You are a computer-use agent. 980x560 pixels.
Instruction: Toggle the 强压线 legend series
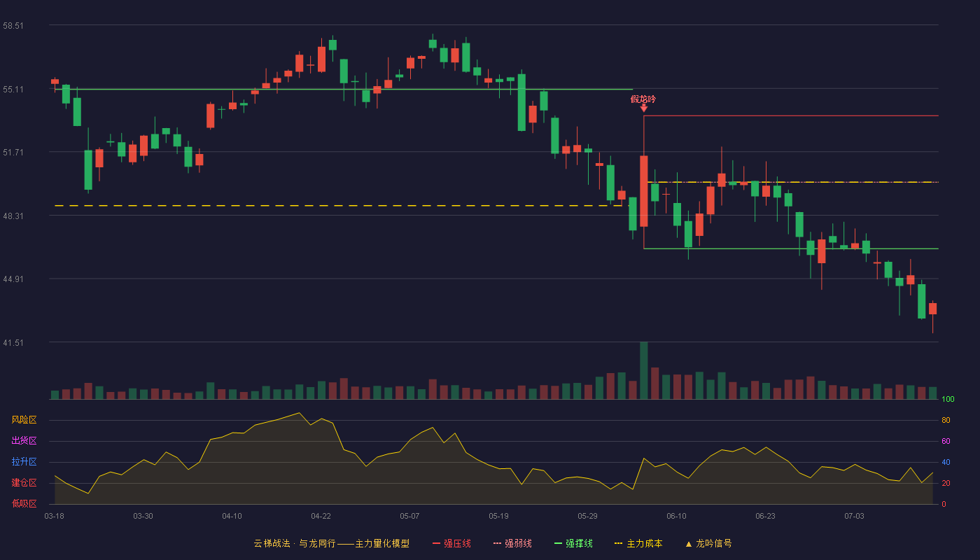tap(457, 543)
